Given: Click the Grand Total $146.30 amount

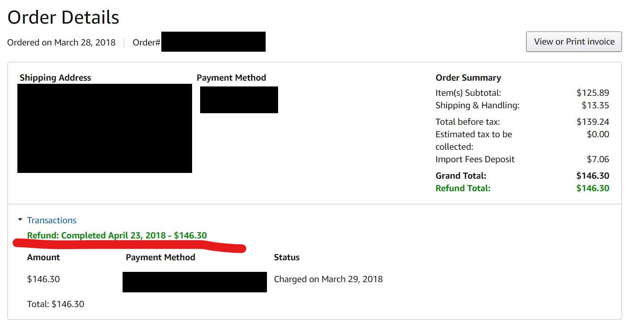Looking at the screenshot, I should pos(592,176).
